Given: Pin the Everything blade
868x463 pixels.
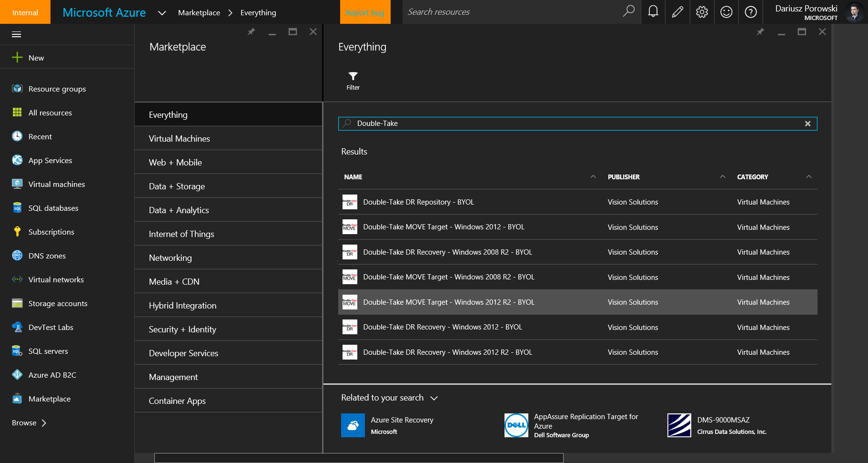Looking at the screenshot, I should (761, 31).
